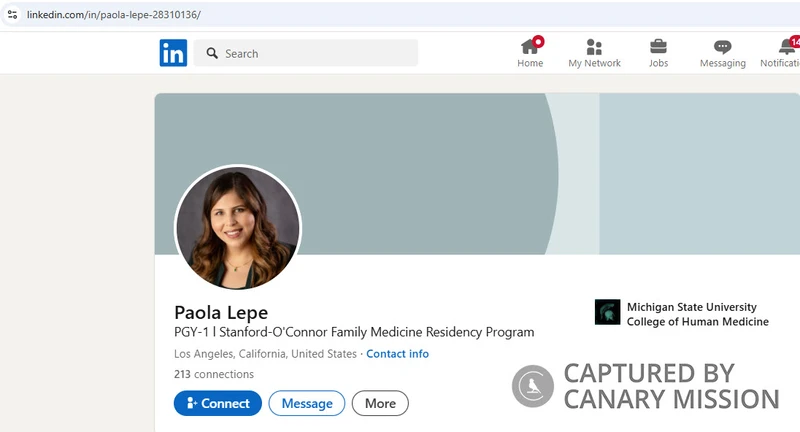Click the Paola Lepe name heading
The image size is (800, 432).
[221, 312]
